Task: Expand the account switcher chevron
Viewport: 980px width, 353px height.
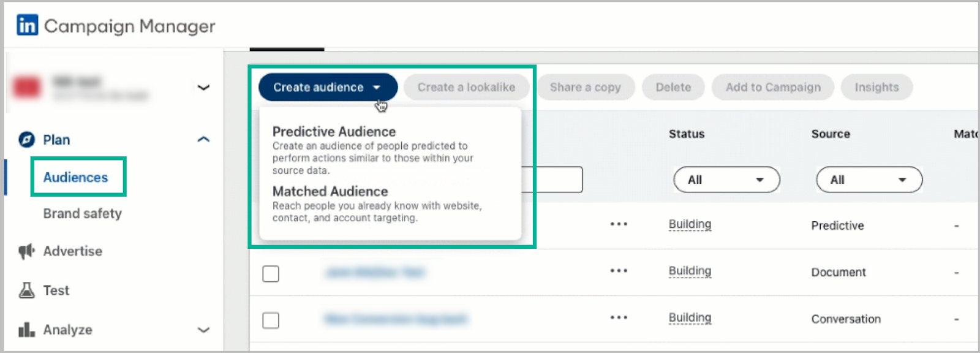Action: (x=203, y=88)
